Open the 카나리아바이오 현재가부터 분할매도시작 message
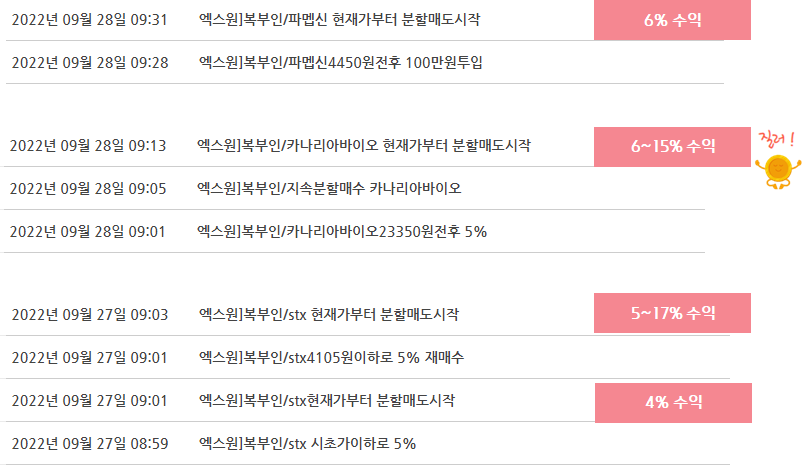The image size is (810, 469). tap(364, 146)
